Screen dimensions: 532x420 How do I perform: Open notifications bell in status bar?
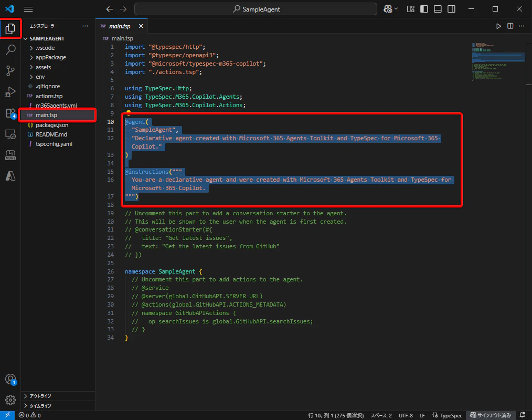coord(523,415)
